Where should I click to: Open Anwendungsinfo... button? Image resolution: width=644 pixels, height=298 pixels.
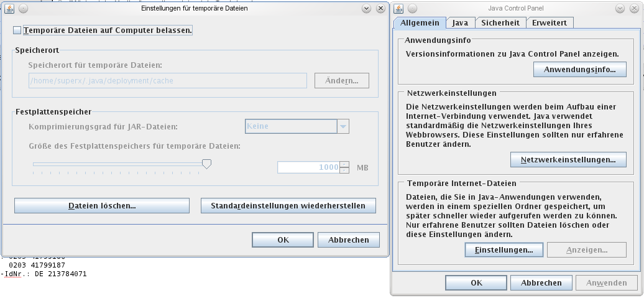tap(580, 70)
